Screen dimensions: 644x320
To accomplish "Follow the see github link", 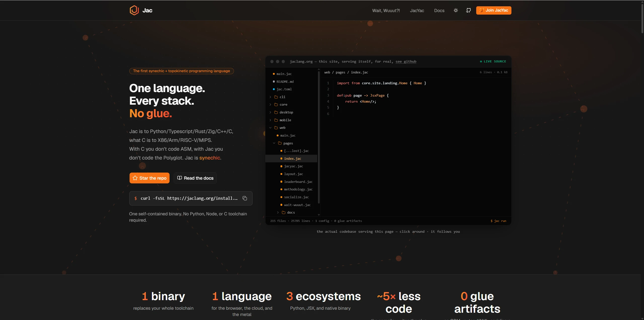I will pos(406,61).
